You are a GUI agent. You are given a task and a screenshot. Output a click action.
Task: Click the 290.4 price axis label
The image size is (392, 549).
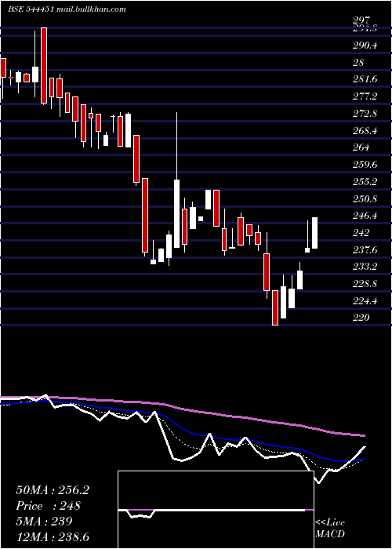point(365,45)
